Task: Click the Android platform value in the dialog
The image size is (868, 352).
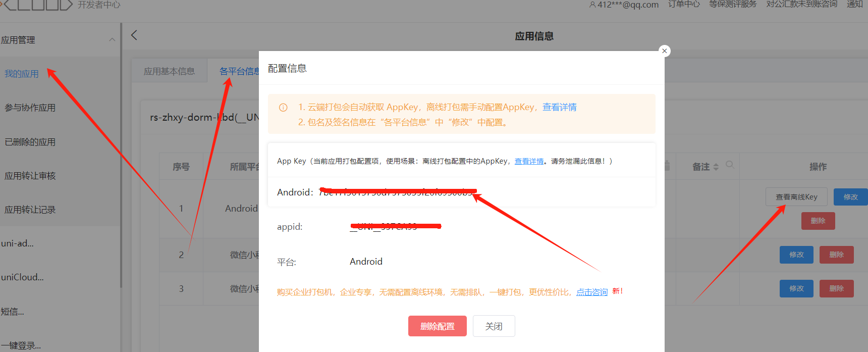Action: [366, 262]
